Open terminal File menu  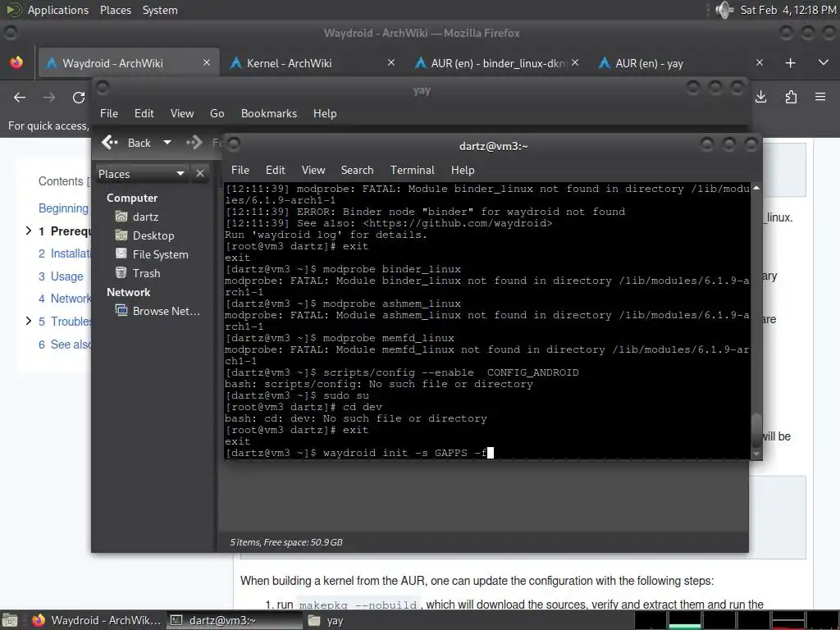(240, 170)
